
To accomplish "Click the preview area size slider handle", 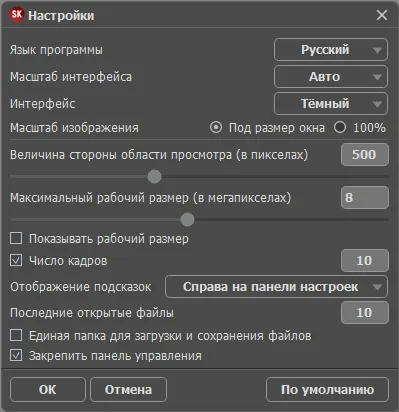I will coord(154,176).
